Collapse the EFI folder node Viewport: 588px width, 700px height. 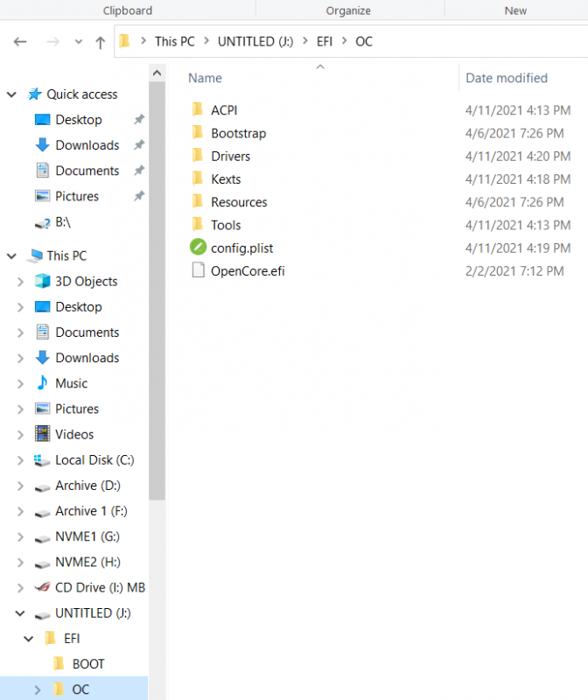click(29, 639)
